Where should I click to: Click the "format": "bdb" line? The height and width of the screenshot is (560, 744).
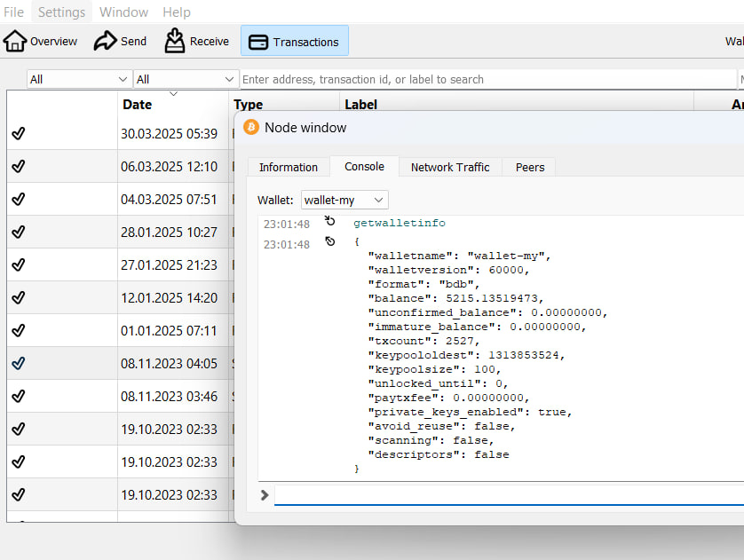[423, 284]
